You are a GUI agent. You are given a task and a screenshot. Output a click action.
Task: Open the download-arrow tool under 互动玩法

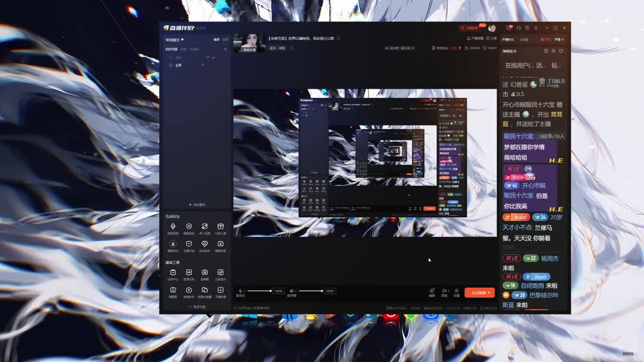click(x=173, y=246)
